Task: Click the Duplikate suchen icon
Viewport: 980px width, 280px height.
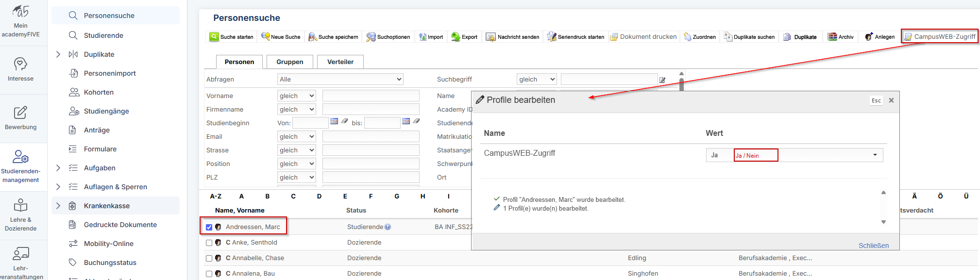Action: [727, 37]
